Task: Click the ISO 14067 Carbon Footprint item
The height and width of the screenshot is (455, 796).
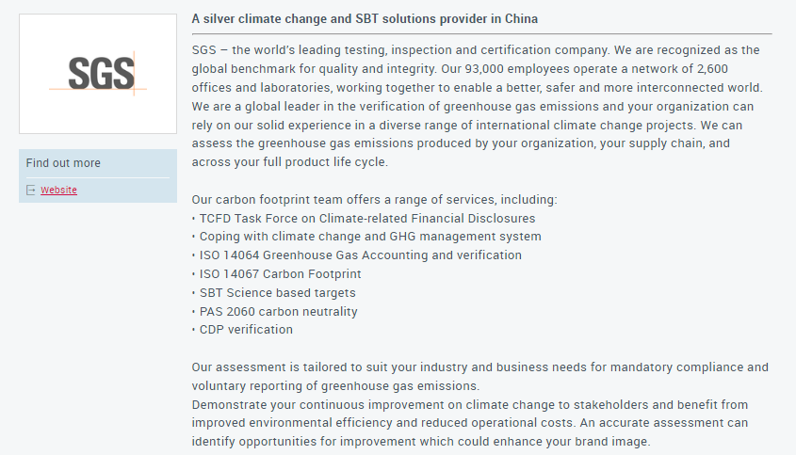Action: click(276, 274)
